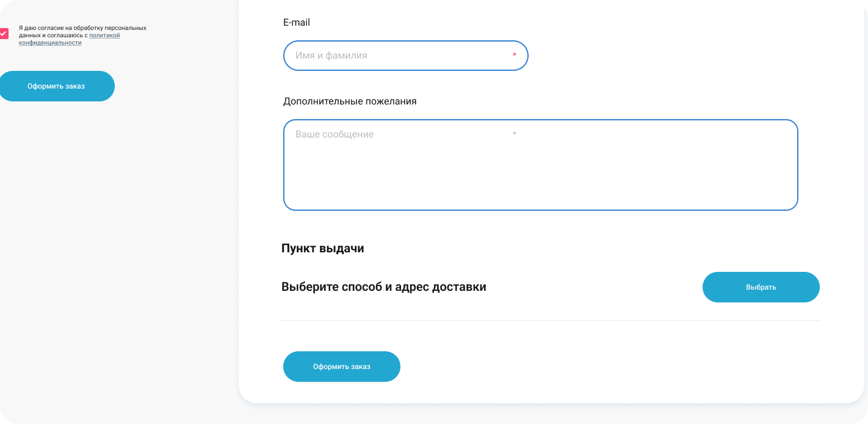Click the Имя и фамилия placeholder text
Image resolution: width=868 pixels, height=424 pixels.
331,56
